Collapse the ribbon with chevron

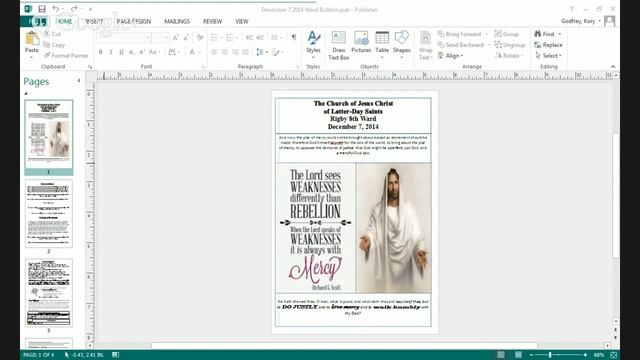point(613,67)
